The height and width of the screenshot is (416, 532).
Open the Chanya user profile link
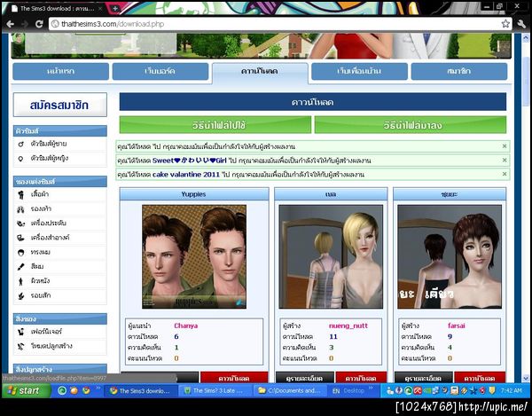[x=185, y=326]
